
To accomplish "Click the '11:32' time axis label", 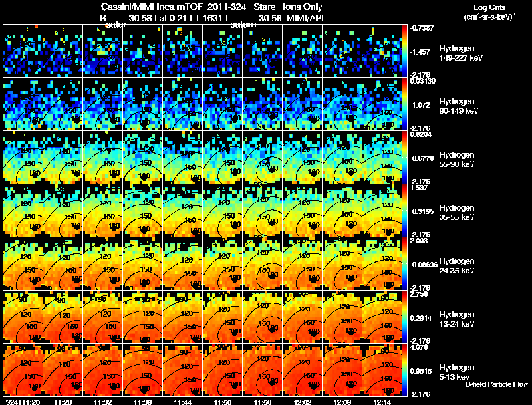I will 103,402.
